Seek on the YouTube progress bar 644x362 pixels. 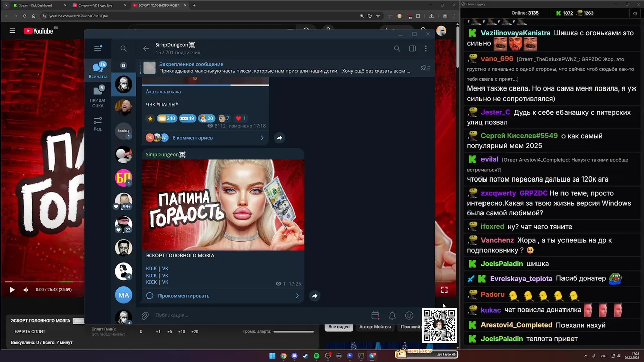44,282
